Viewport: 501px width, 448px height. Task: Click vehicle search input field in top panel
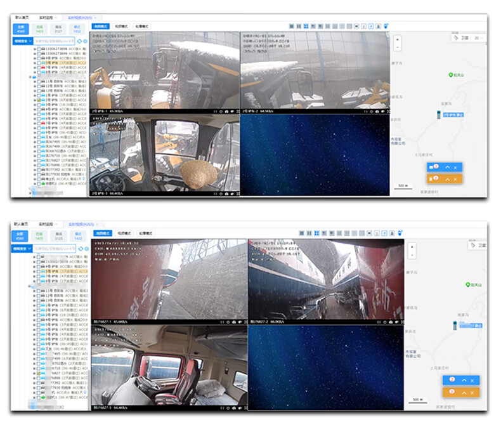[x=55, y=41]
